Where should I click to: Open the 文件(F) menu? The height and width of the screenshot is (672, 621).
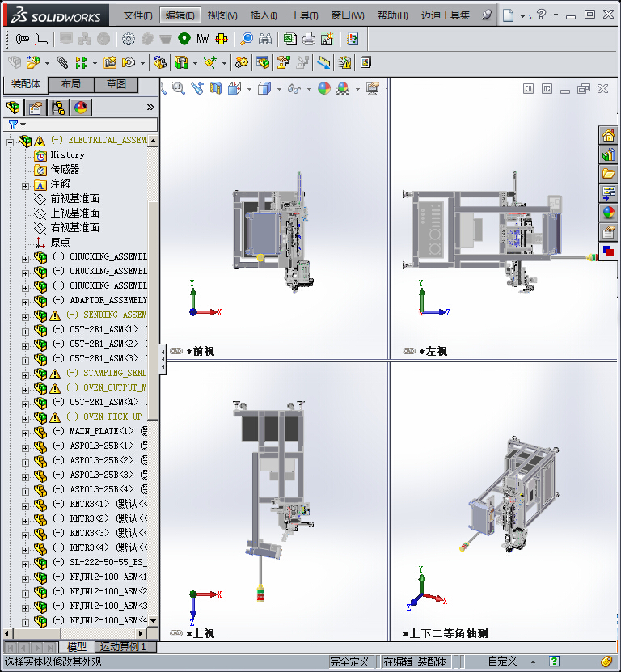coord(138,15)
